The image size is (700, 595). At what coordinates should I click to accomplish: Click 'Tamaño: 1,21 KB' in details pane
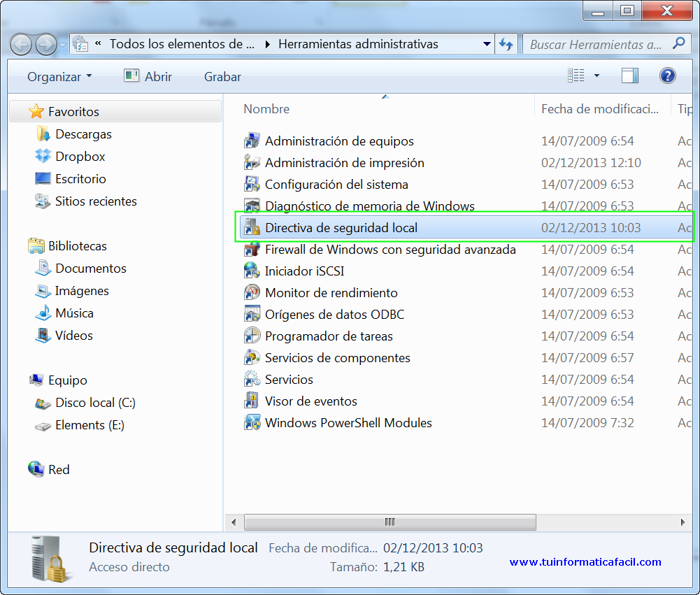point(377,567)
